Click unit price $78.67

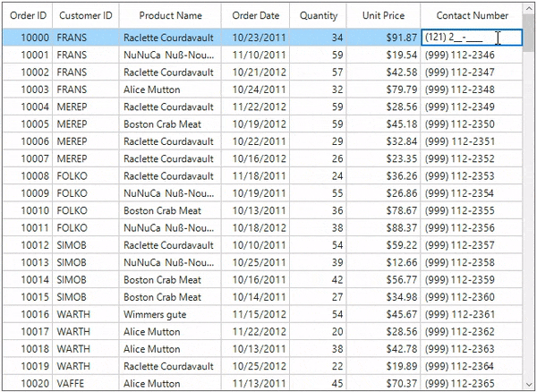click(x=383, y=210)
